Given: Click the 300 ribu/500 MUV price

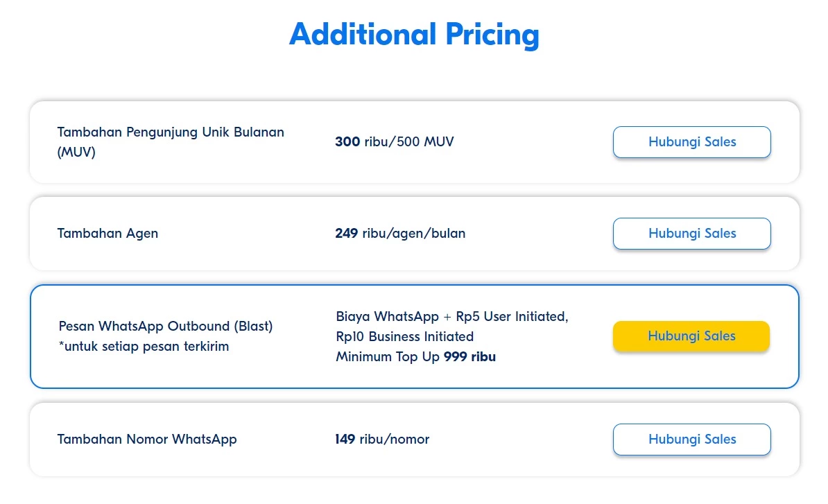Looking at the screenshot, I should pyautogui.click(x=394, y=142).
